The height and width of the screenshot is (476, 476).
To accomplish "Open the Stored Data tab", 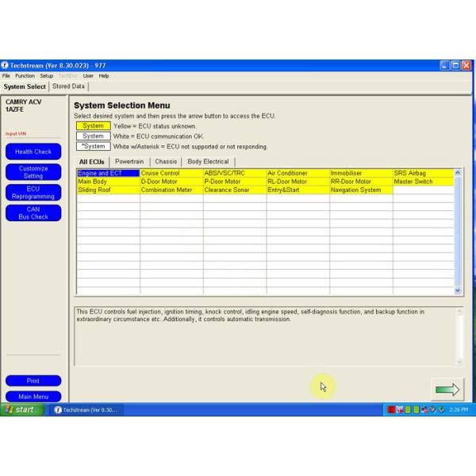I will [x=68, y=86].
